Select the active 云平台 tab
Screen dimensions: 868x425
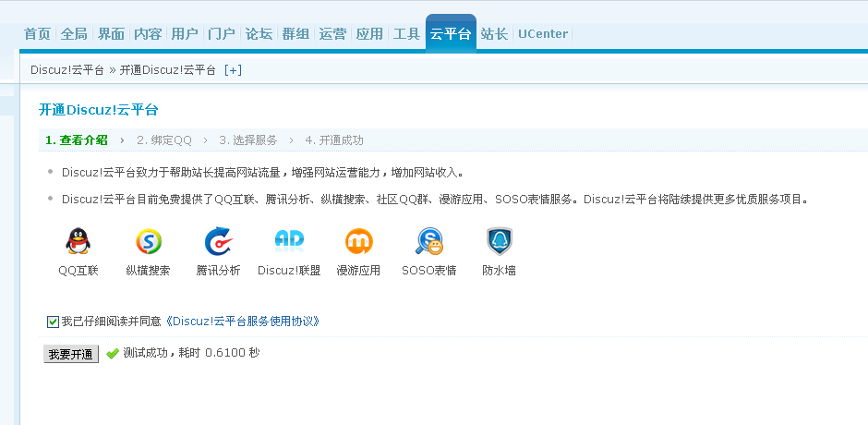(451, 34)
